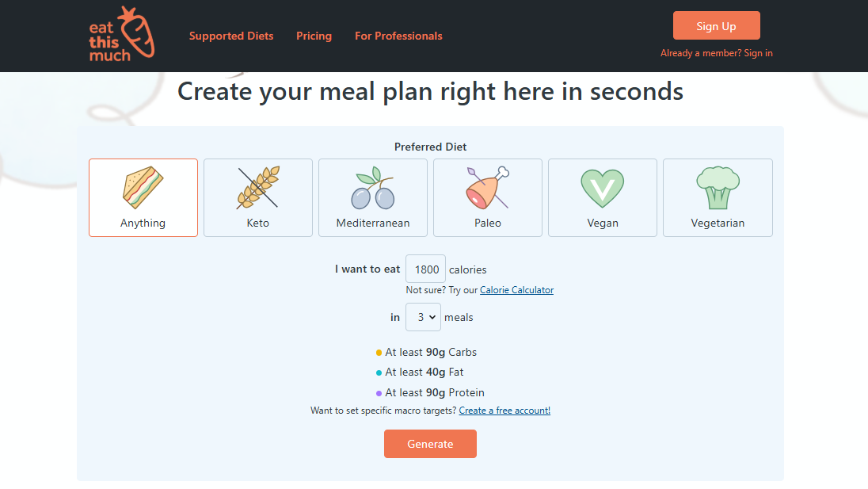Viewport: 868px width, 489px height.
Task: Select the Paleo ham icon
Action: click(488, 188)
